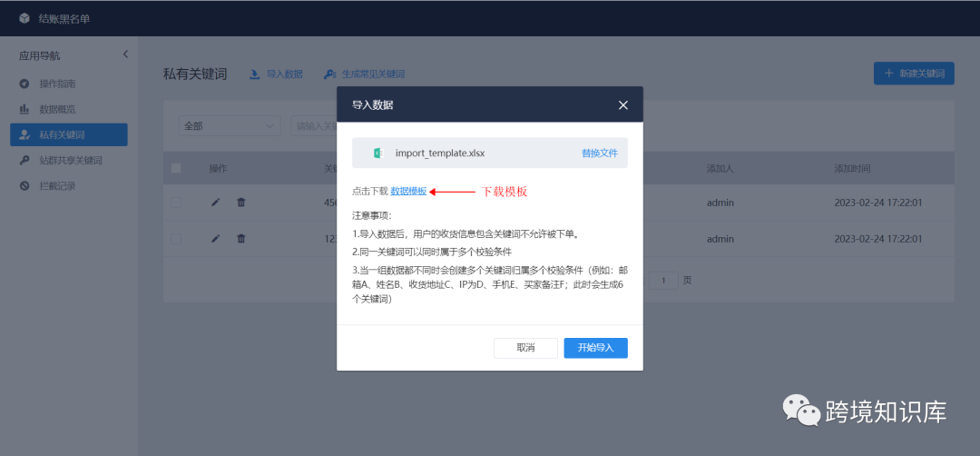Click 替换文件 link

[600, 154]
